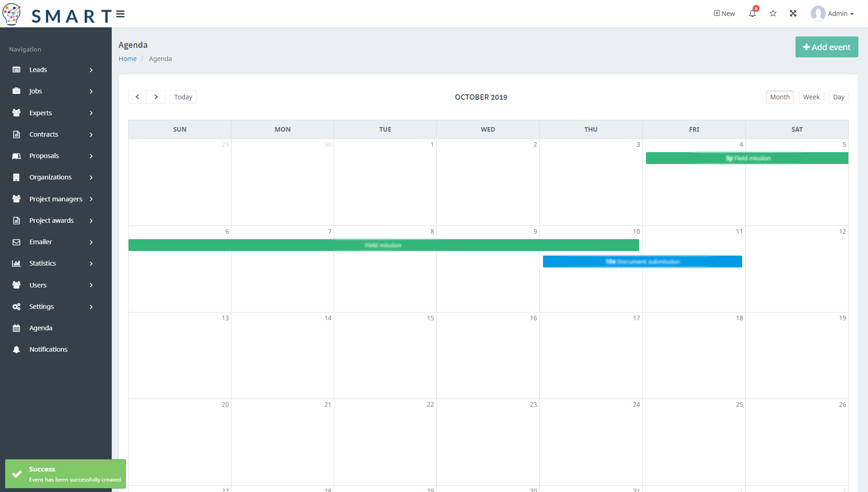Select the Month view button

pos(780,97)
